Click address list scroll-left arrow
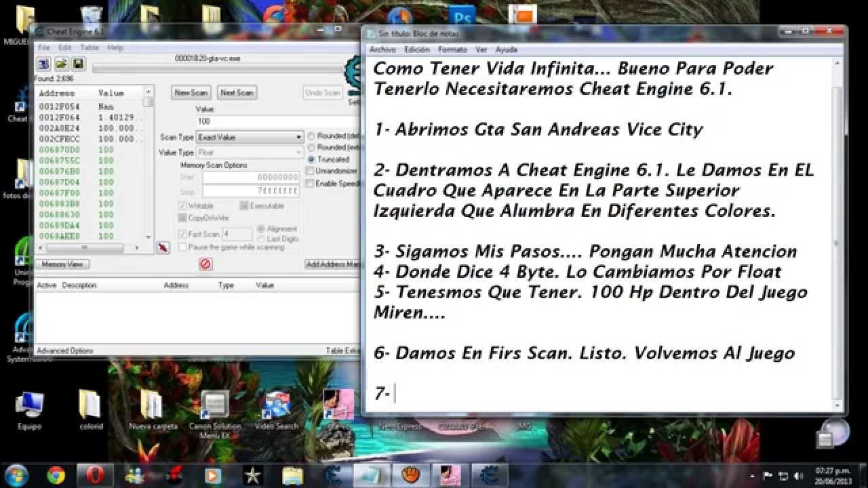This screenshot has width=868, height=488. pyautogui.click(x=40, y=247)
